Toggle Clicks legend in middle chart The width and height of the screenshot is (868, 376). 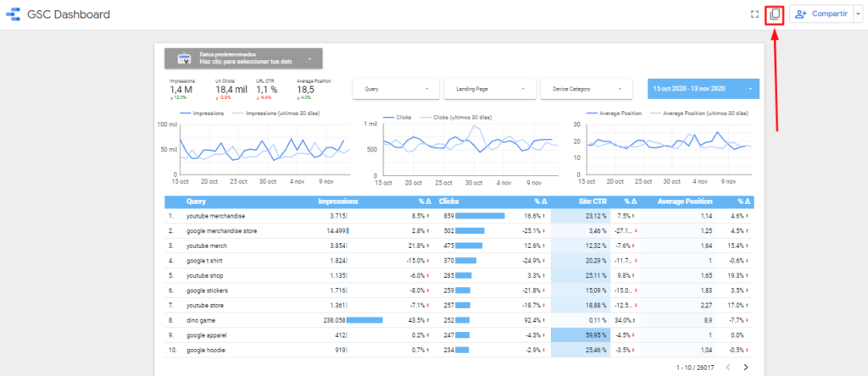pos(397,118)
